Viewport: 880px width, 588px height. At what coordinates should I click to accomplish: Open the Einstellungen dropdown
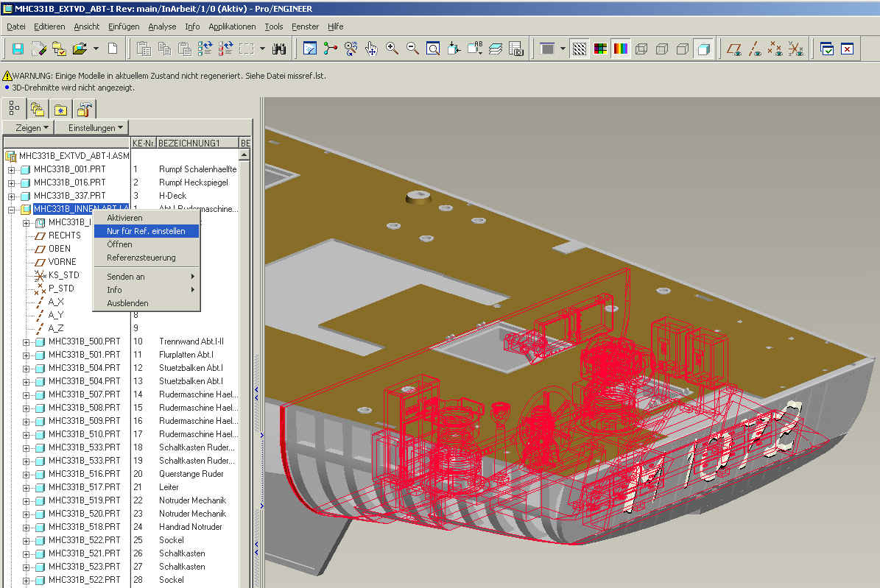95,127
